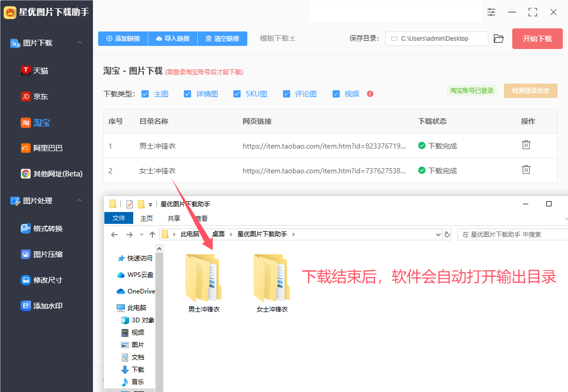568x392 pixels.
Task: Click the red 开始下载 button
Action: coord(537,39)
